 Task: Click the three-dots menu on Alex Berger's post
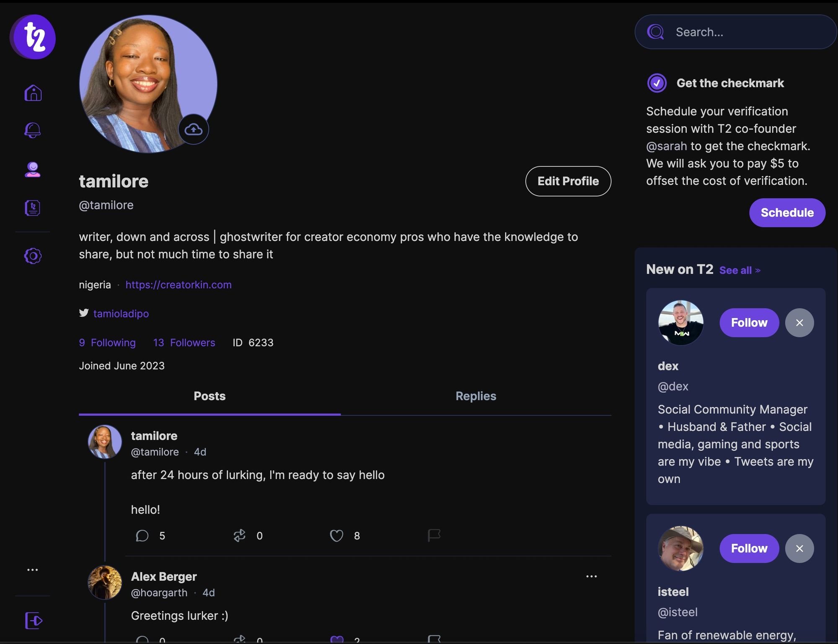pos(591,577)
